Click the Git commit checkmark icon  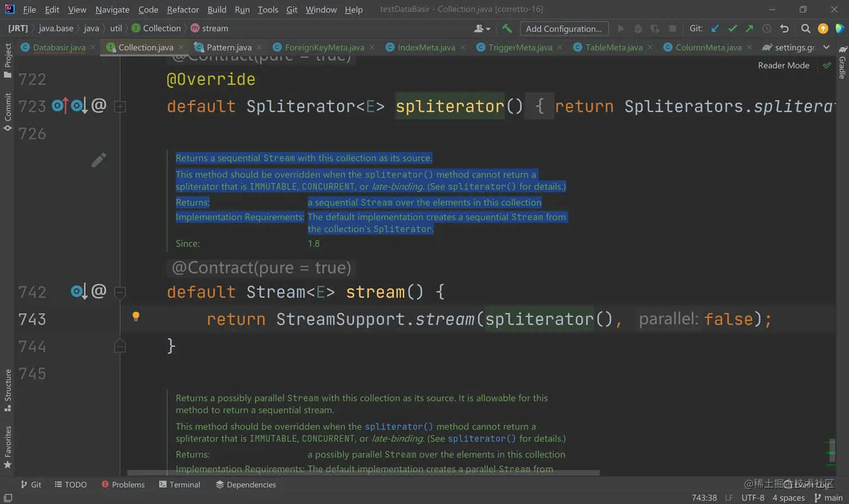pyautogui.click(x=732, y=29)
